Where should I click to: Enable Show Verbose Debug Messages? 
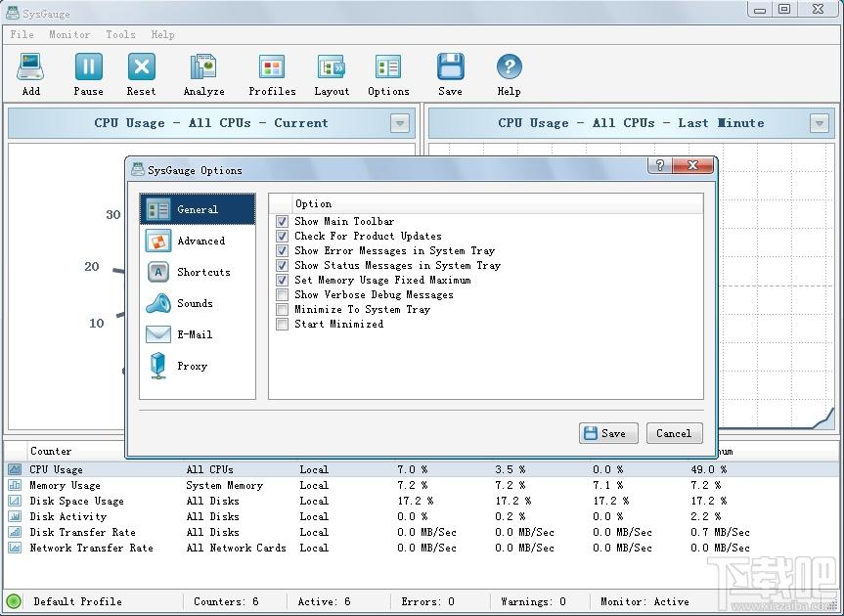(x=282, y=295)
